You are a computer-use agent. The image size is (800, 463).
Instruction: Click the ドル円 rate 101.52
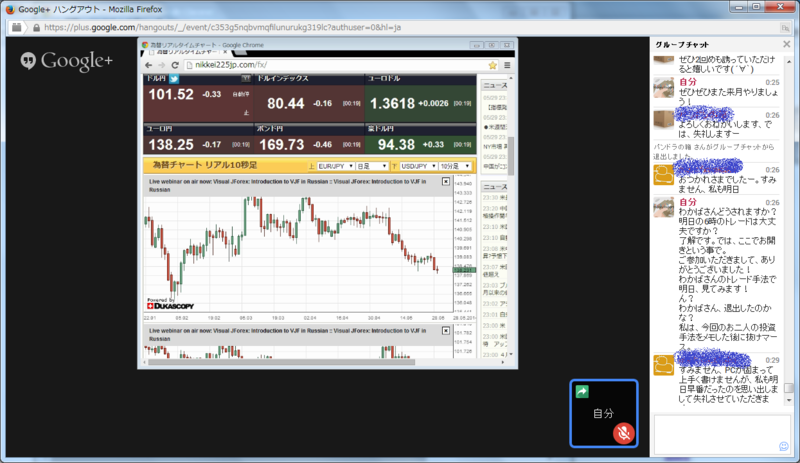[x=171, y=94]
